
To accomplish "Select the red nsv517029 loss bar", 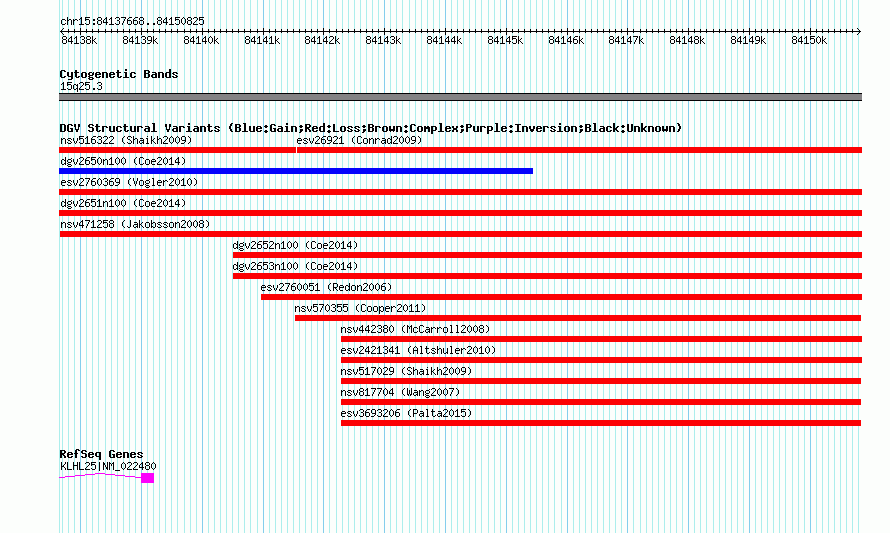I will (601, 381).
